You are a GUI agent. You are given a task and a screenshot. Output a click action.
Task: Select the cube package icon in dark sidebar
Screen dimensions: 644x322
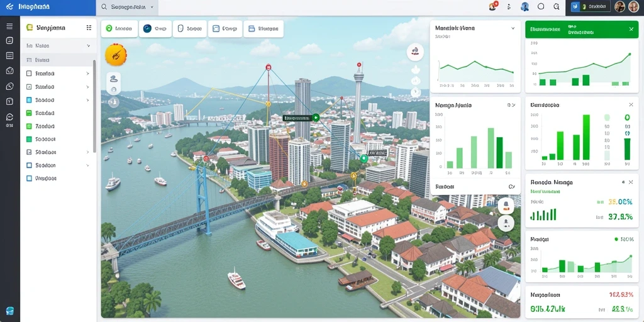9,70
